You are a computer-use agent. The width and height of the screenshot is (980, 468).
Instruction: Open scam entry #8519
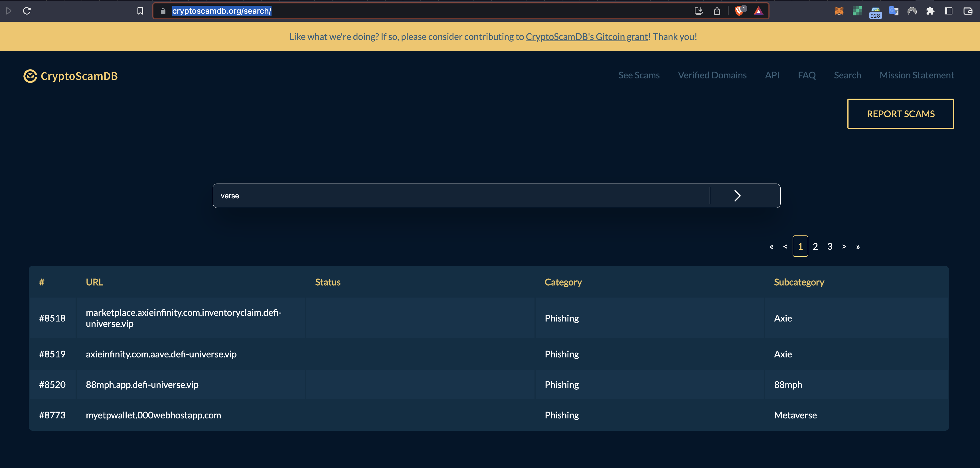[52, 354]
